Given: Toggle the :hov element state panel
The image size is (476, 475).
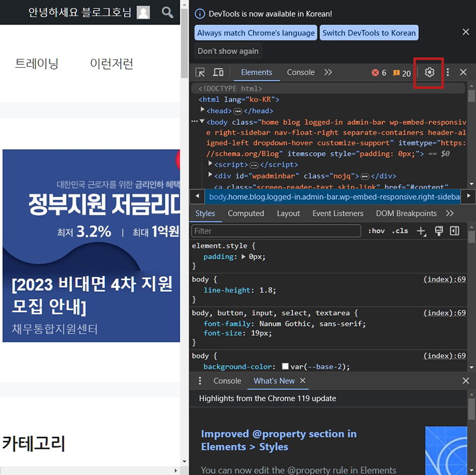Looking at the screenshot, I should (x=377, y=231).
